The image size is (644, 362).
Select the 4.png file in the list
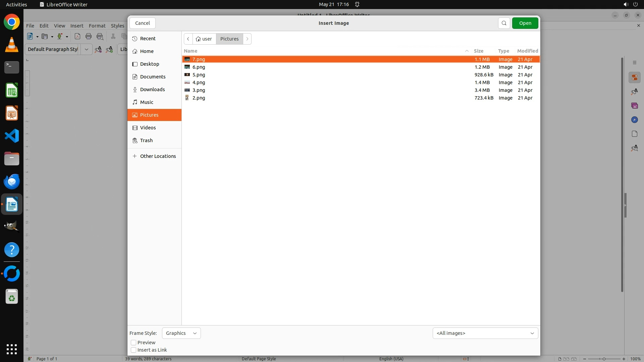coord(199,82)
